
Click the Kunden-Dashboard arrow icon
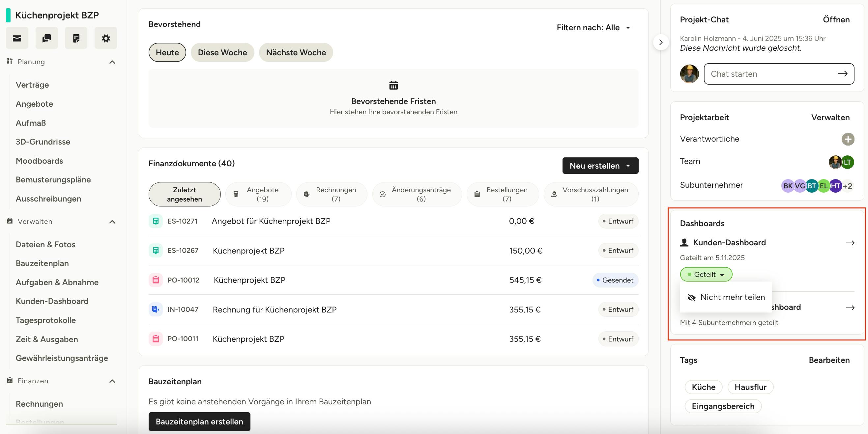(850, 243)
